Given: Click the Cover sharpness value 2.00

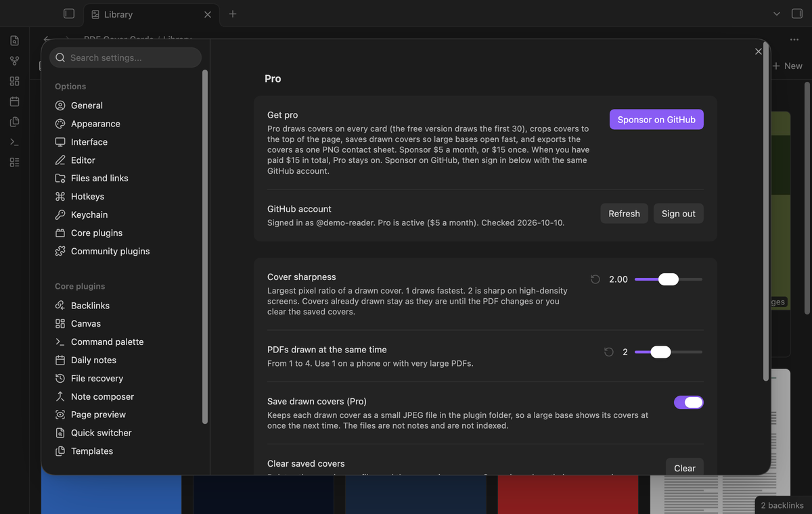Looking at the screenshot, I should (618, 279).
